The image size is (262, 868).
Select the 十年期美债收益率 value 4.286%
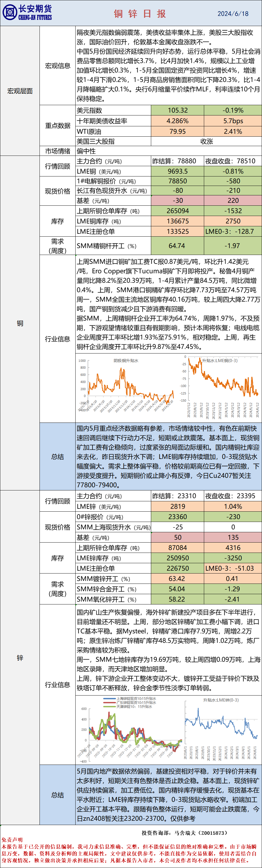coord(178,121)
